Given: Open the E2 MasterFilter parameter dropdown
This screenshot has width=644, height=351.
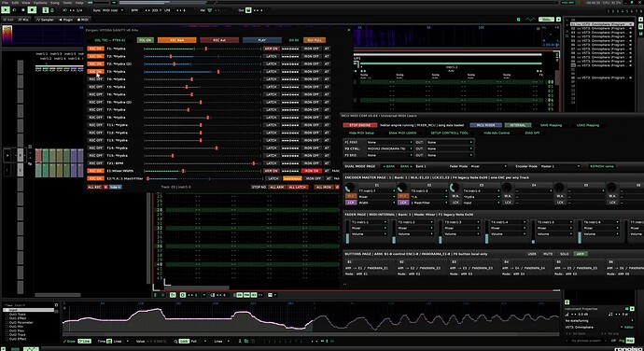Looking at the screenshot, I should click(x=428, y=203).
